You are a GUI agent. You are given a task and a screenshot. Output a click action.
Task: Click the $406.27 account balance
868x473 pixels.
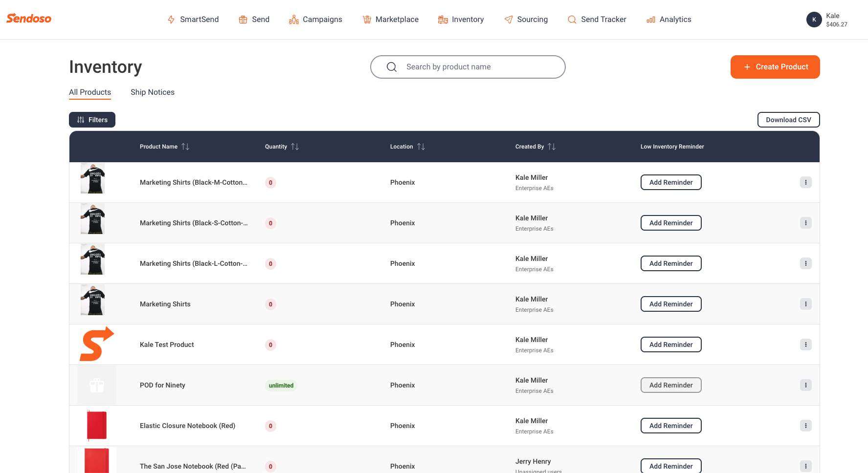click(x=837, y=24)
